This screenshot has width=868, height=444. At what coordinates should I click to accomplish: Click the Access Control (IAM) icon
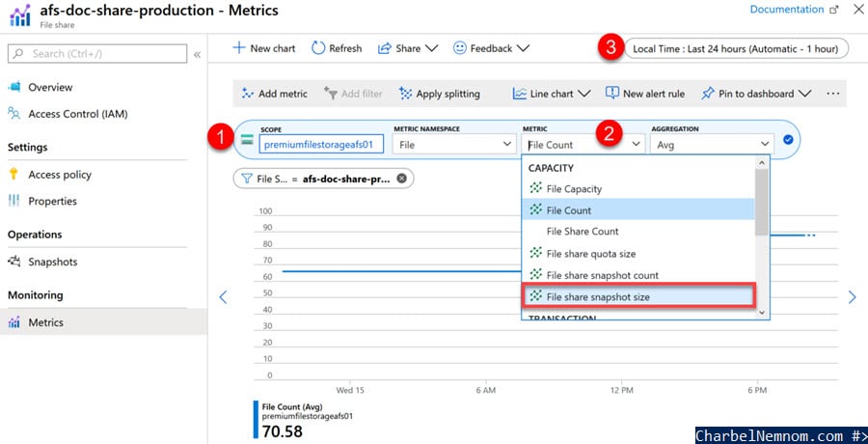[x=14, y=114]
